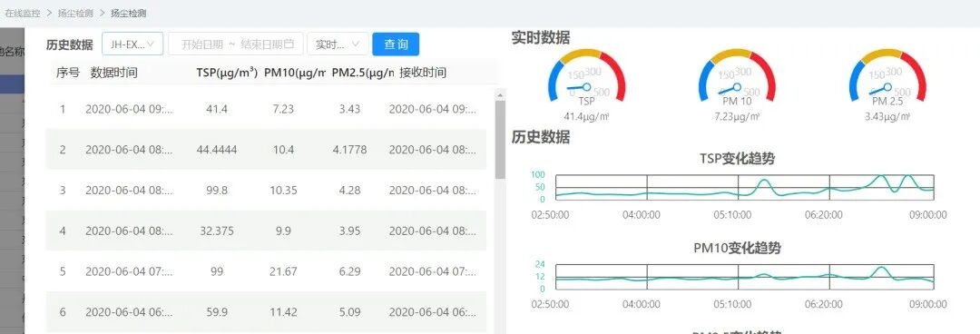
Task: Click the vertical scrollbar thumb of the table
Action: [x=500, y=140]
